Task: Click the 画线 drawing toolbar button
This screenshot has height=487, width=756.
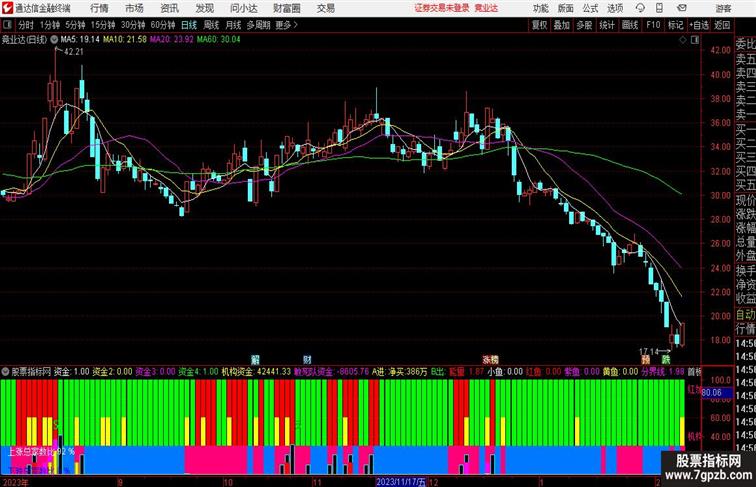Action: pyautogui.click(x=630, y=25)
